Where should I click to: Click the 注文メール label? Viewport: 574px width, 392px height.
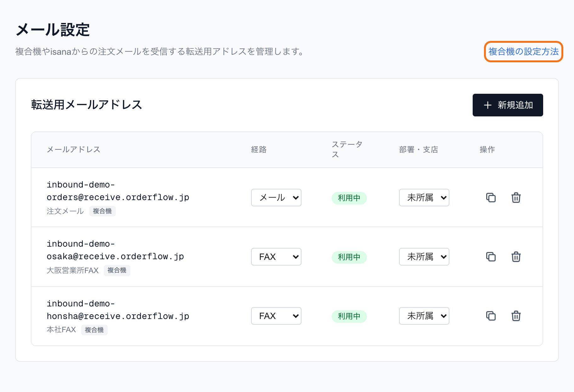(x=65, y=211)
